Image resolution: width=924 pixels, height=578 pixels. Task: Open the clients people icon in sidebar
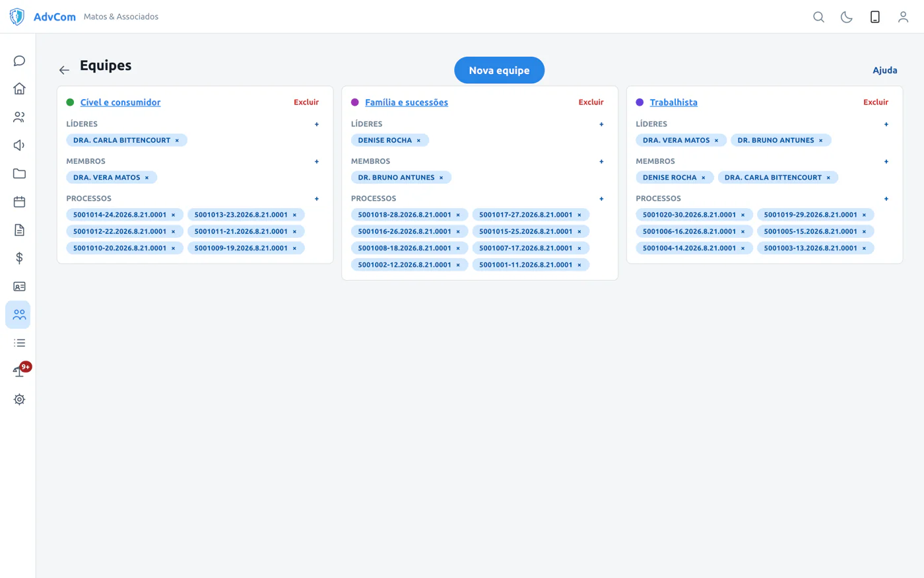tap(19, 117)
